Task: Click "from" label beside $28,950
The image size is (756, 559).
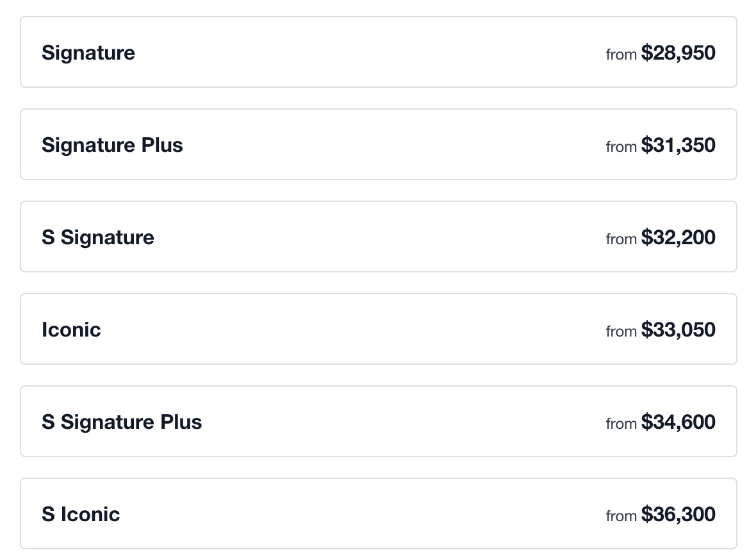Action: 621,54
